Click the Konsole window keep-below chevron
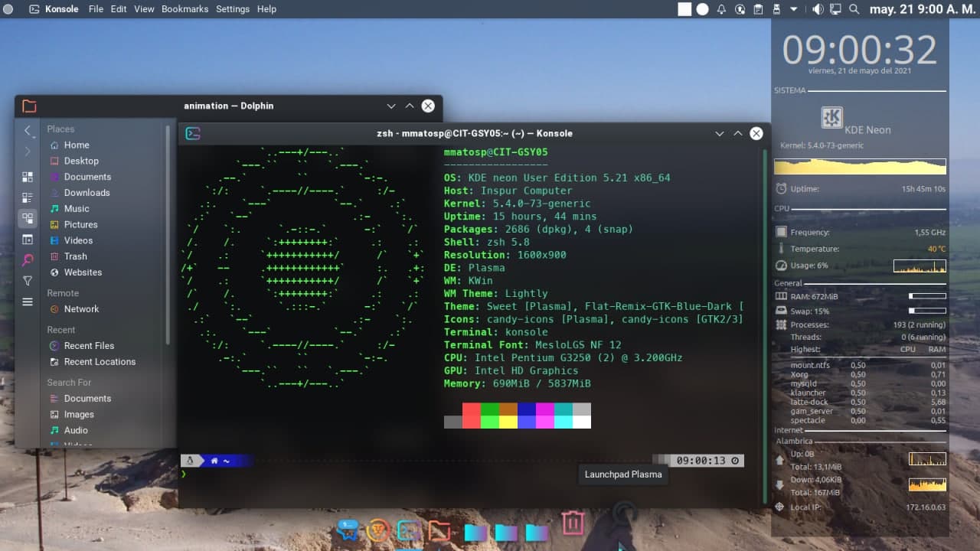Image resolution: width=980 pixels, height=551 pixels. [720, 133]
